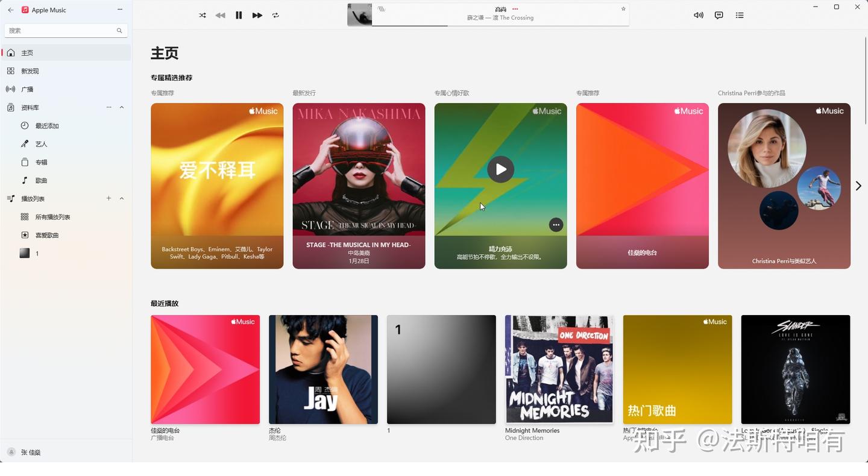Open the Apple Music three-dot menu
Image resolution: width=868 pixels, height=476 pixels.
pos(120,10)
